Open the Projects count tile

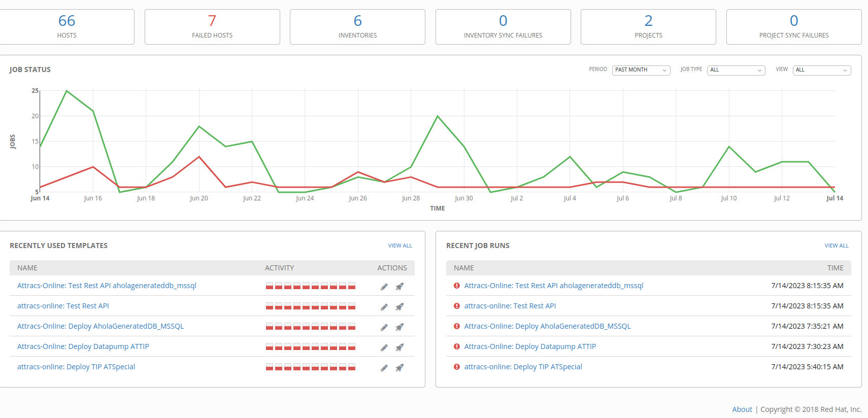click(648, 27)
